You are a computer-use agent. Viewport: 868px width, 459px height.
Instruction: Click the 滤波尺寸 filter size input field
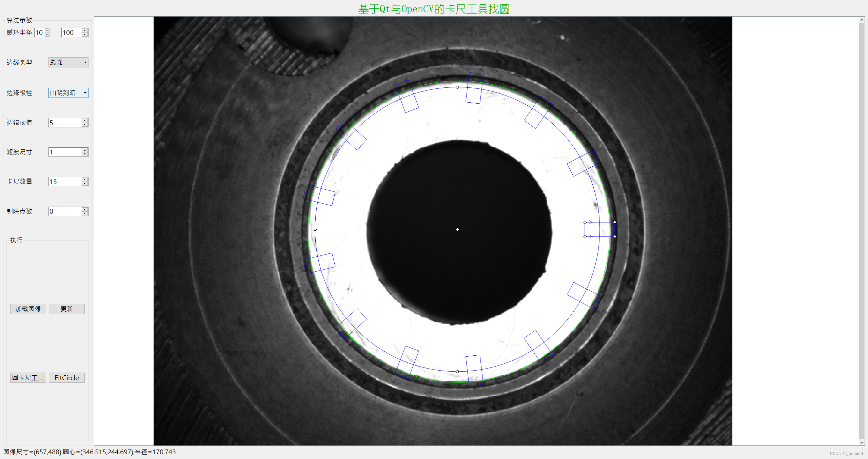(x=65, y=152)
